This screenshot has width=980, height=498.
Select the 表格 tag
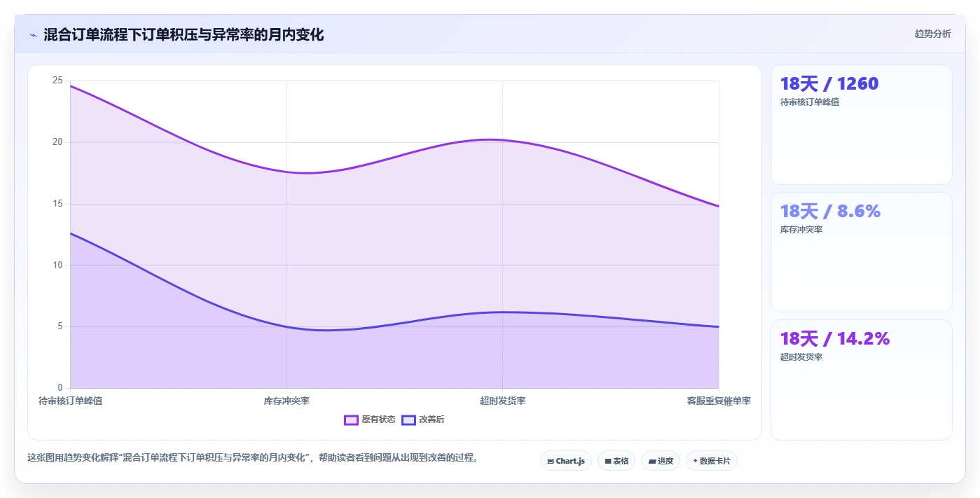coord(616,461)
